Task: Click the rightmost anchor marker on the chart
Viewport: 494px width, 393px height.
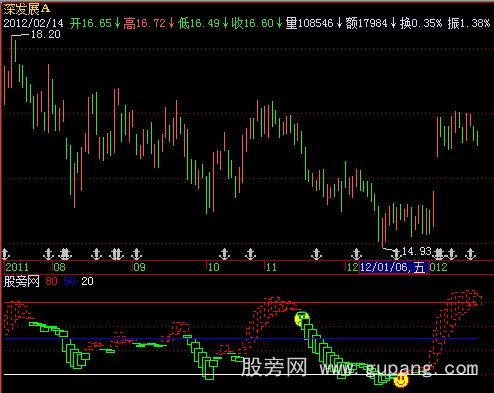Action: pyautogui.click(x=471, y=254)
